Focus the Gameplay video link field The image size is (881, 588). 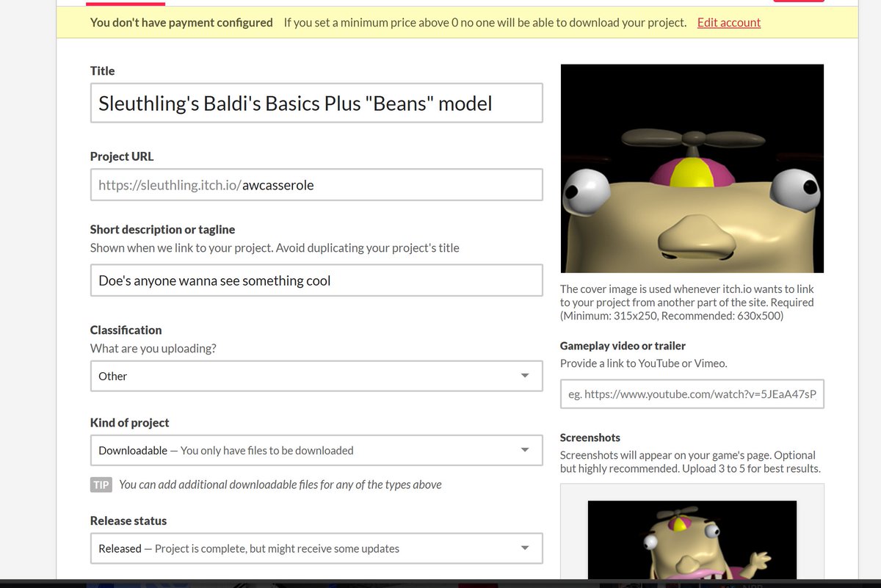692,394
